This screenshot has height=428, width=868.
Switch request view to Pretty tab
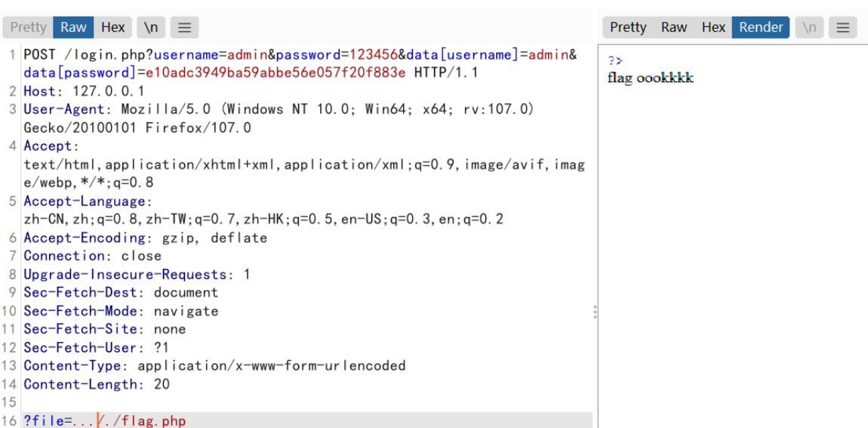click(28, 27)
